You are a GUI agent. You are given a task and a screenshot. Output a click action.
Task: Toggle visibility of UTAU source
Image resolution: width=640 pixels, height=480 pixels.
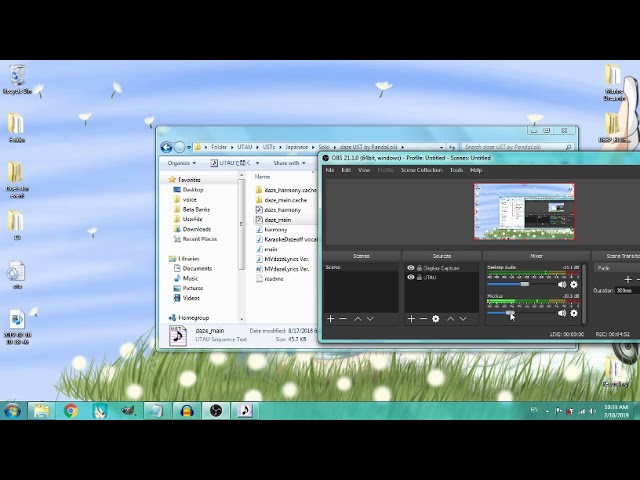411,277
